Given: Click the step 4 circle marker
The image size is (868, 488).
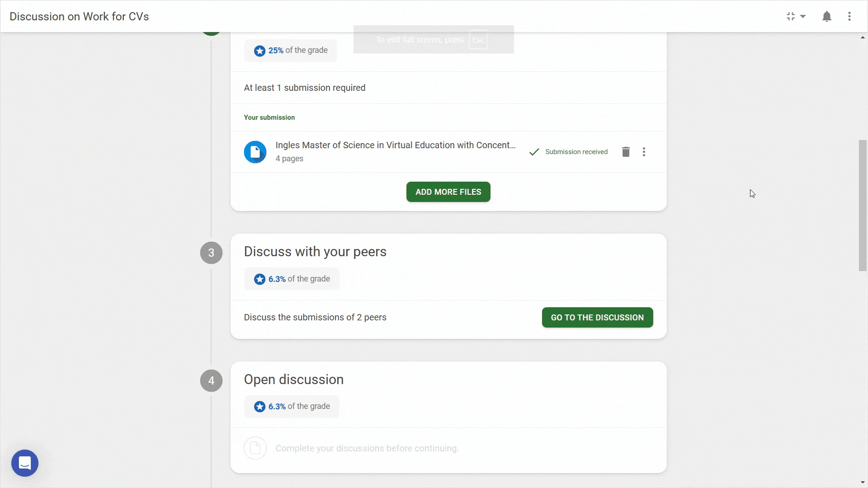Looking at the screenshot, I should tap(211, 380).
